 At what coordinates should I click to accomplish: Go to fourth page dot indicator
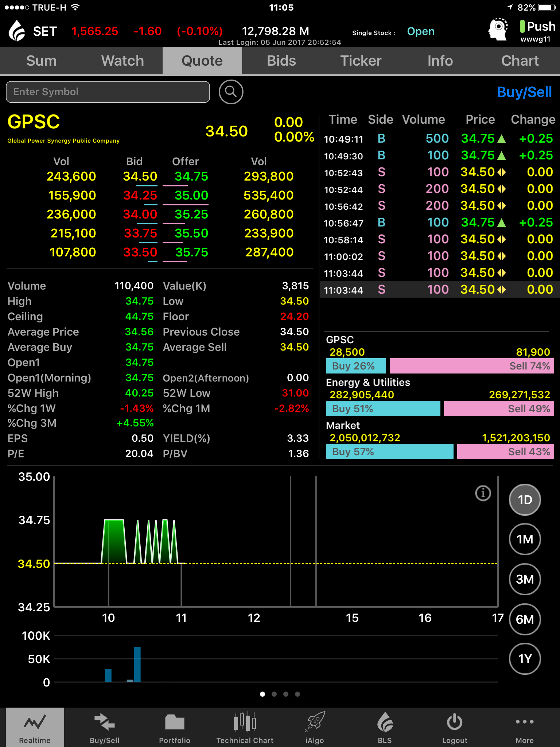click(297, 694)
